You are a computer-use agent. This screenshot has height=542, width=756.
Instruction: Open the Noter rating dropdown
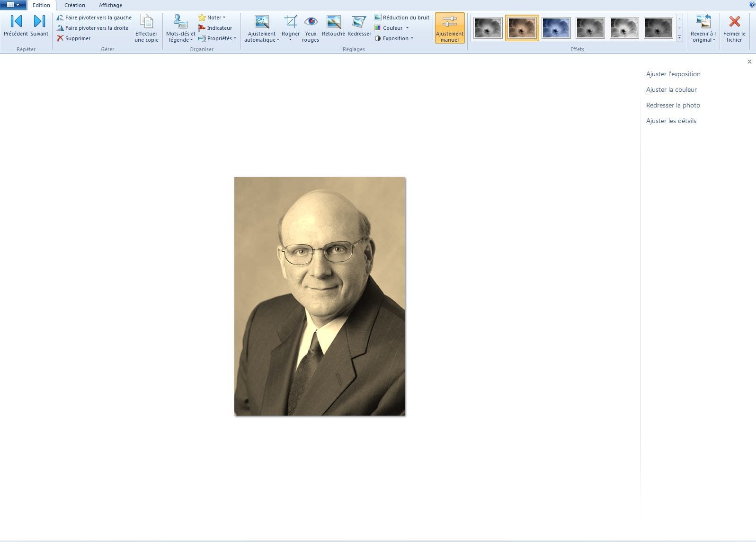point(212,18)
